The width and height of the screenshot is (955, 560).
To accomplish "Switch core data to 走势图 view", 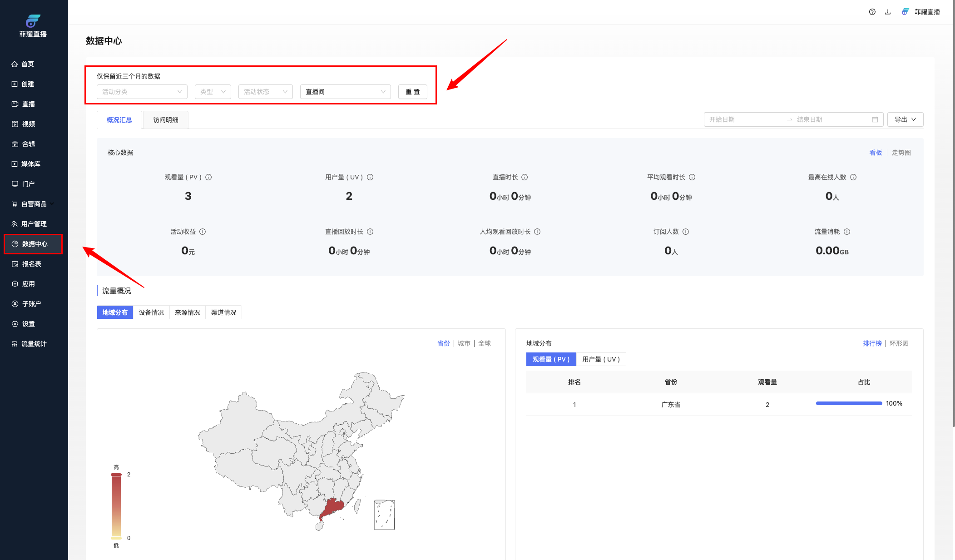I will (x=901, y=153).
